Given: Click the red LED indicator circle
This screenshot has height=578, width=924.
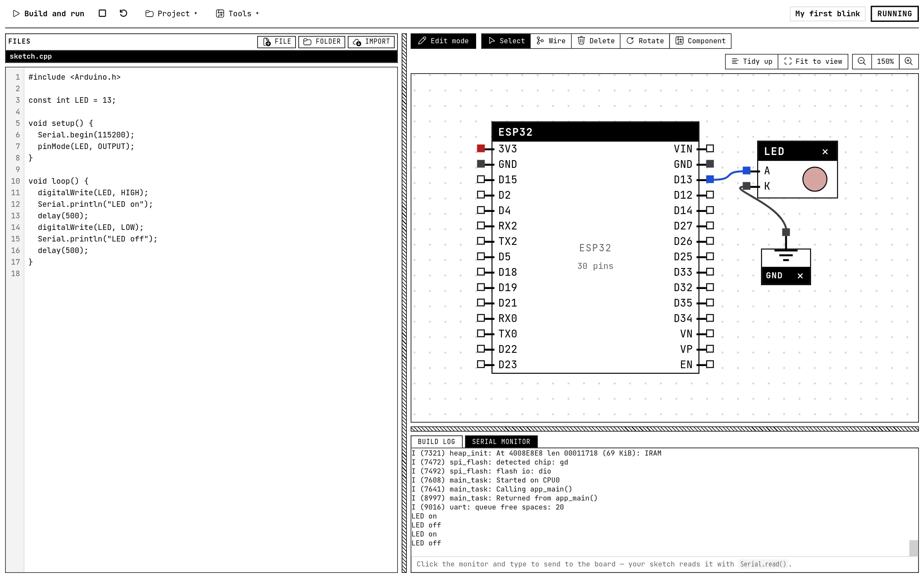Looking at the screenshot, I should (814, 179).
